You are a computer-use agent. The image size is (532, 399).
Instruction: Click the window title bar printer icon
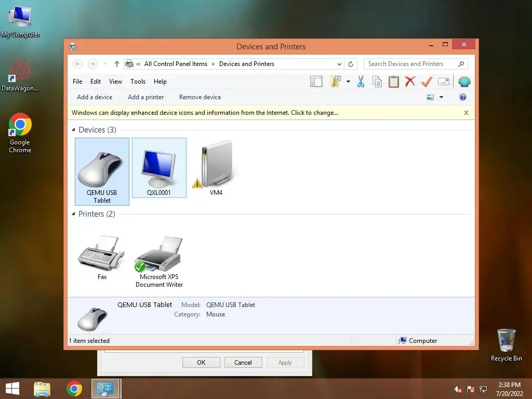pos(73,46)
